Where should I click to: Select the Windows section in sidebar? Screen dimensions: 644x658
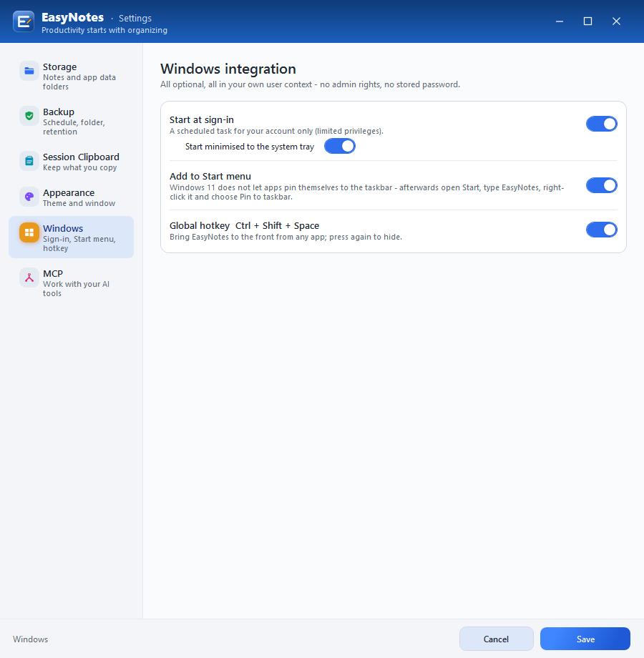pyautogui.click(x=71, y=237)
